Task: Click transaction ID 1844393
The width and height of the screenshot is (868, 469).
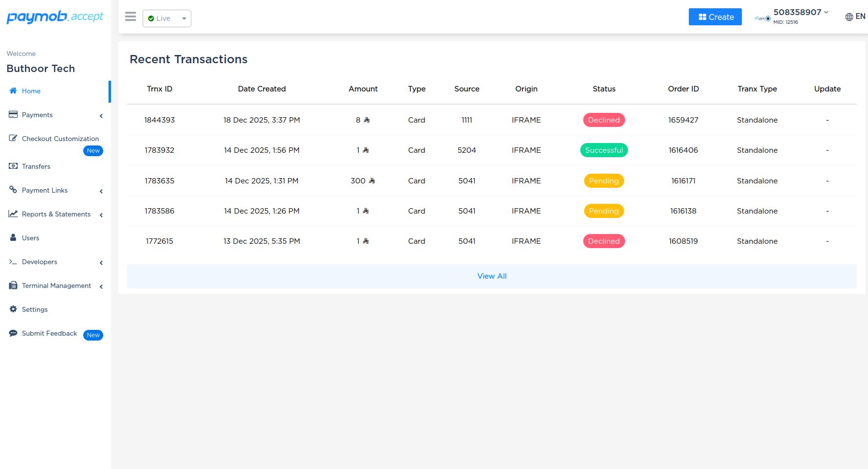Action: 159,120
